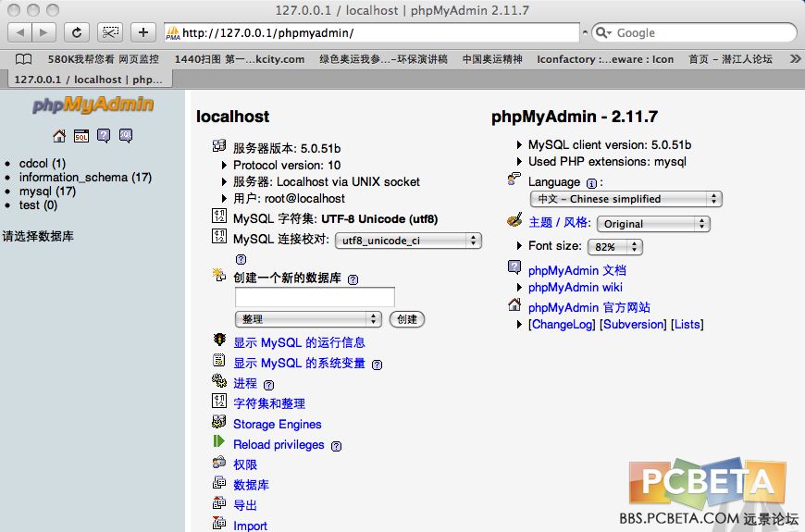This screenshot has width=805, height=532.
Task: Open 首页 - 潜江人论坛 bookmark
Action: (730, 59)
